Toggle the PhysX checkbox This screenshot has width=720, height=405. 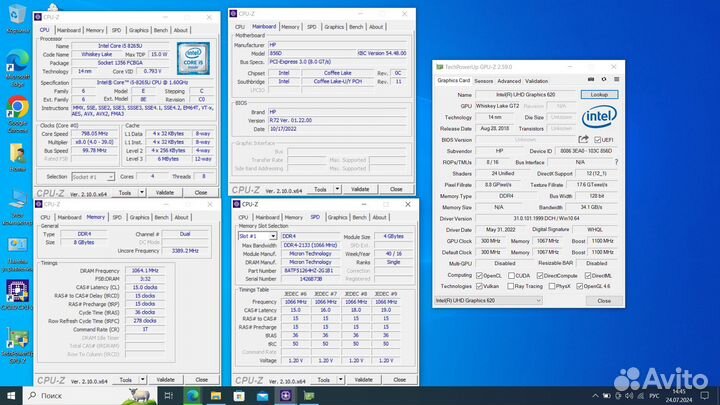(x=551, y=286)
